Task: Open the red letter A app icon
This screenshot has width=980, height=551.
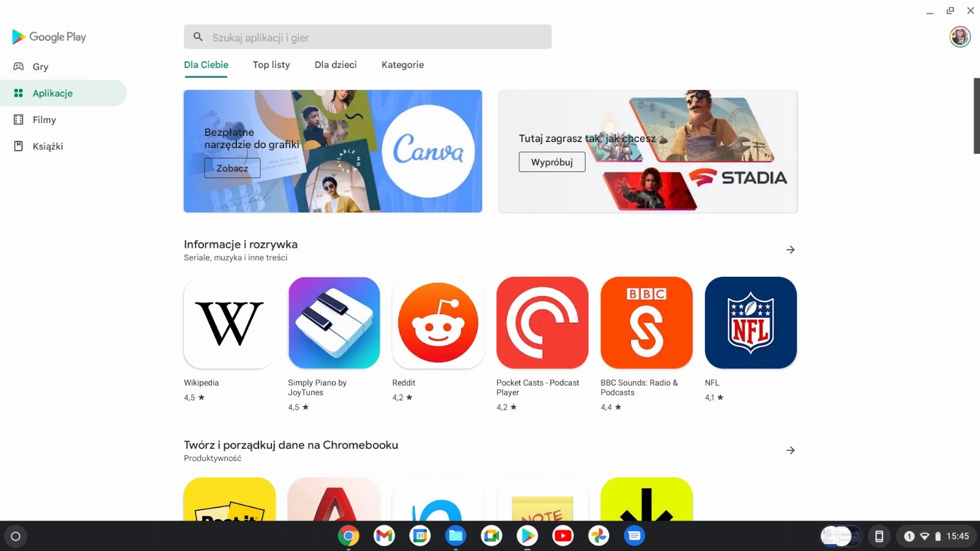Action: click(334, 499)
